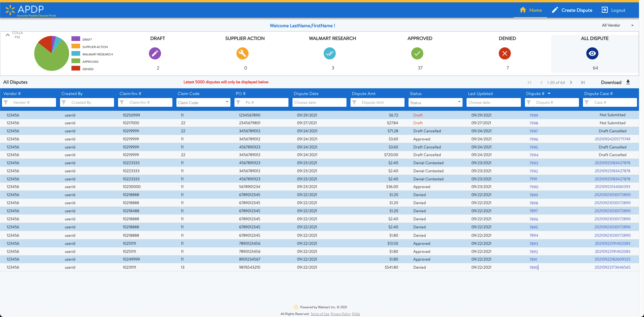The image size is (644, 317).
Task: Select the DENIED red X icon
Action: click(505, 53)
